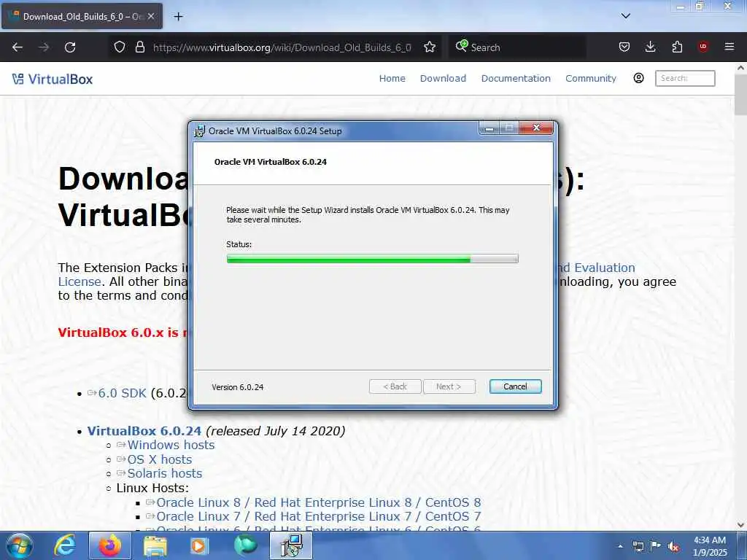This screenshot has height=560, width=747.
Task: Open the Documentation menu item
Action: (516, 79)
